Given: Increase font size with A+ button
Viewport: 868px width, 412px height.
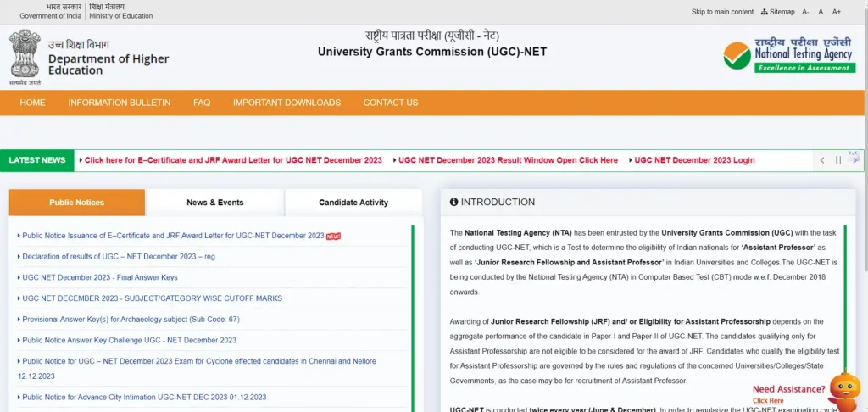Looking at the screenshot, I should (x=837, y=12).
